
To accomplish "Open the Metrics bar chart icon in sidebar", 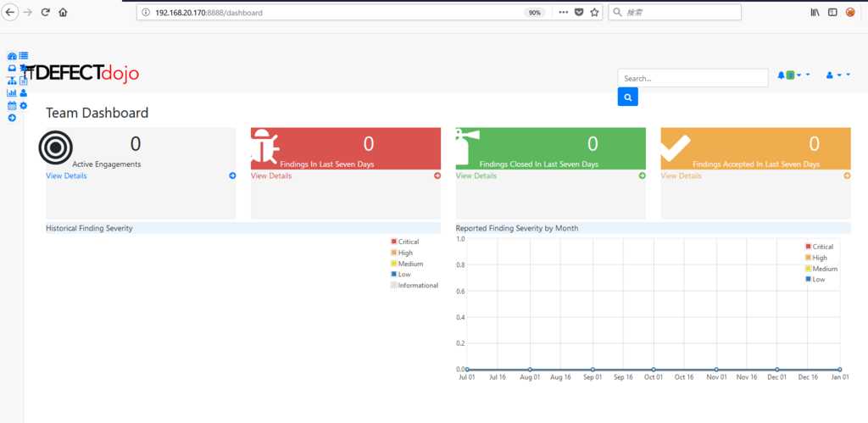I will pyautogui.click(x=12, y=93).
